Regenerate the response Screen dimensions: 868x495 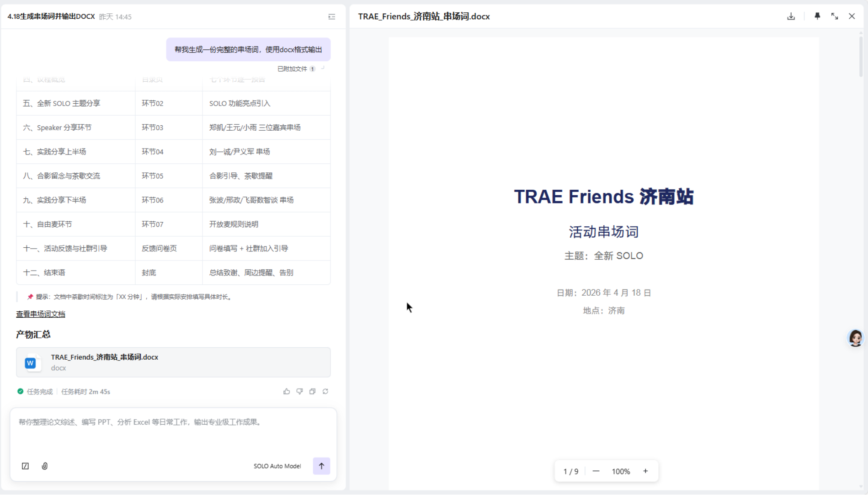(x=325, y=391)
